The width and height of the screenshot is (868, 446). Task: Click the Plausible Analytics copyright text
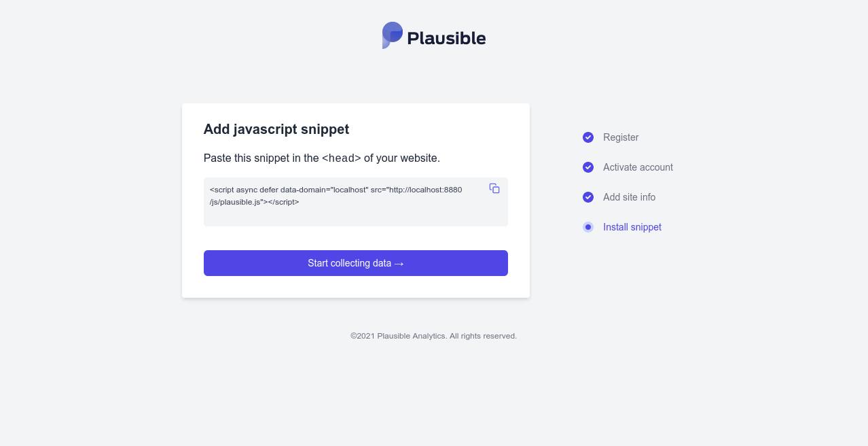(433, 336)
